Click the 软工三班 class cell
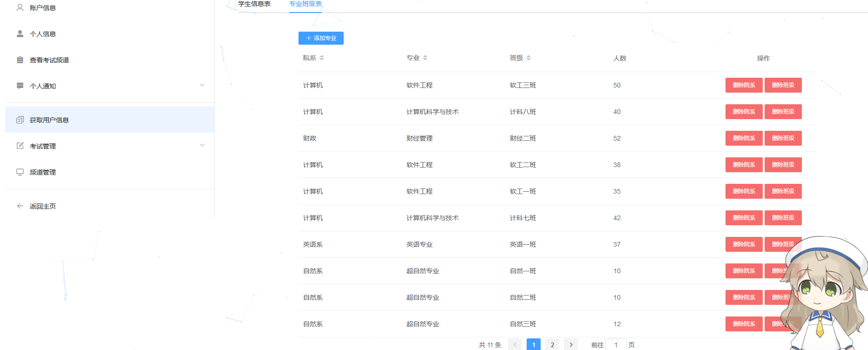Image resolution: width=868 pixels, height=350 pixels. [523, 85]
